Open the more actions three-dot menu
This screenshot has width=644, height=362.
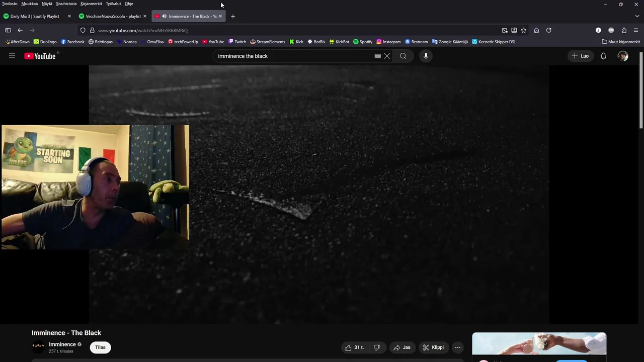click(x=457, y=347)
